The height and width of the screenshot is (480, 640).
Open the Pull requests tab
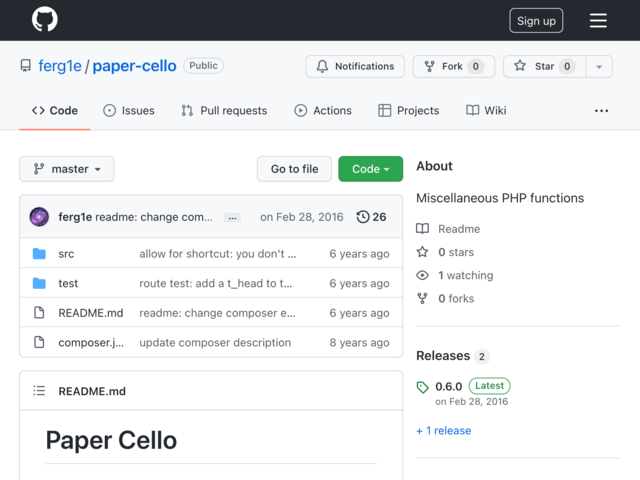(224, 111)
